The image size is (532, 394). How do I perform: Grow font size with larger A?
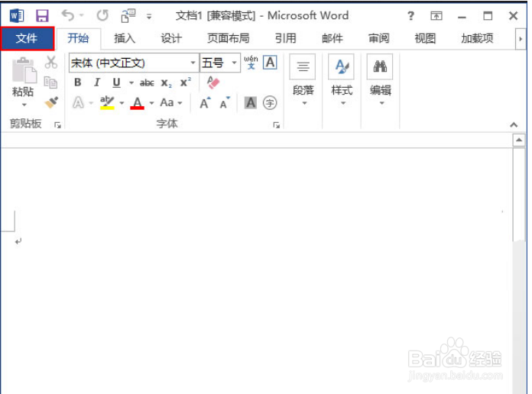(x=205, y=103)
